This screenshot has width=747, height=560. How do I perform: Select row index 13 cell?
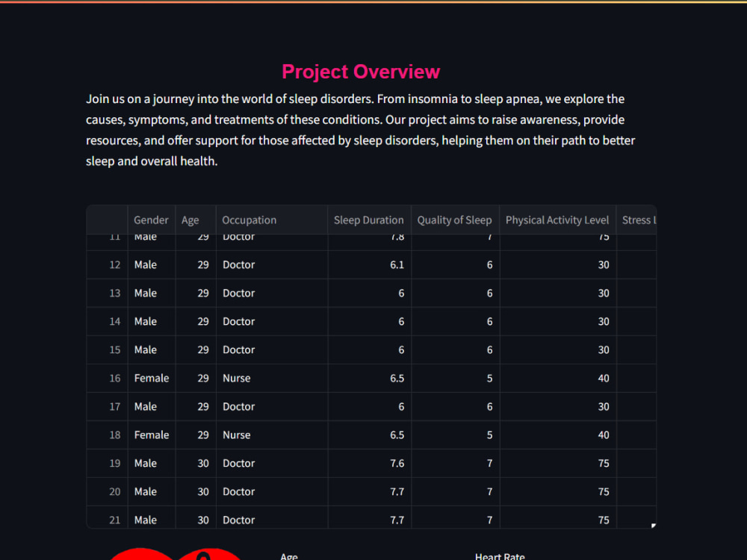click(107, 293)
